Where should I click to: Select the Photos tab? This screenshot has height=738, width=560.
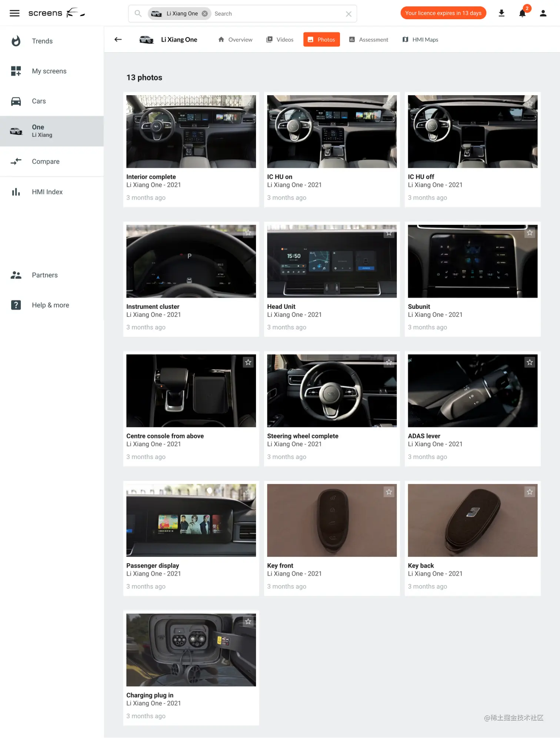tap(321, 40)
